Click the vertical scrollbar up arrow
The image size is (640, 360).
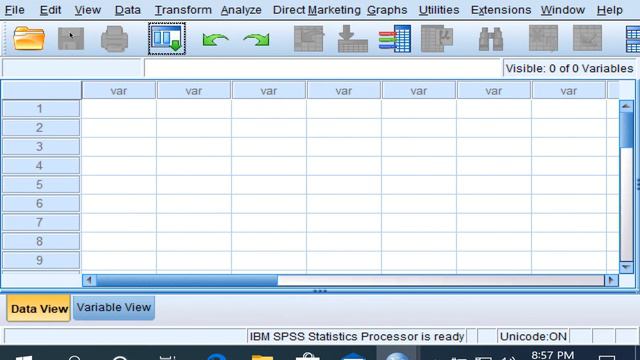click(626, 106)
